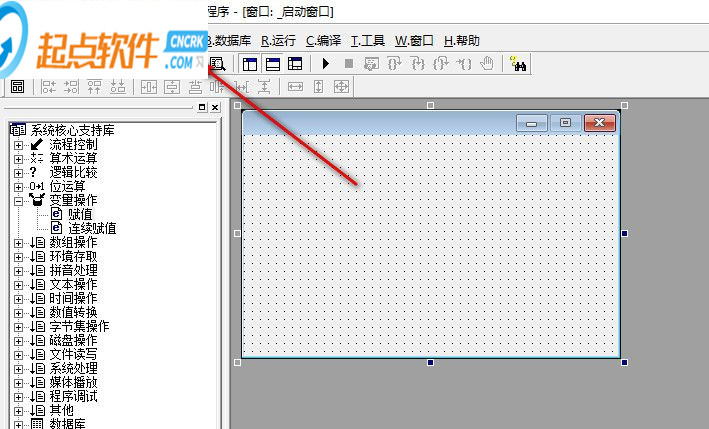Click the gray stop square icon
Screen dimensions: 709x429
(x=349, y=64)
